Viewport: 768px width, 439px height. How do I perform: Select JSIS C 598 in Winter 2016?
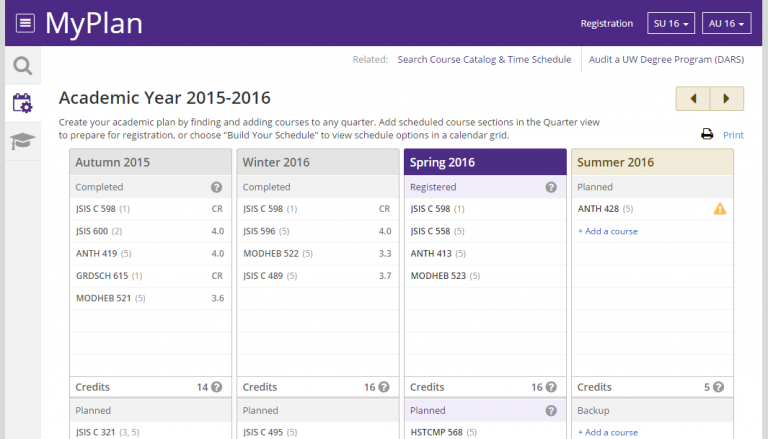318,209
